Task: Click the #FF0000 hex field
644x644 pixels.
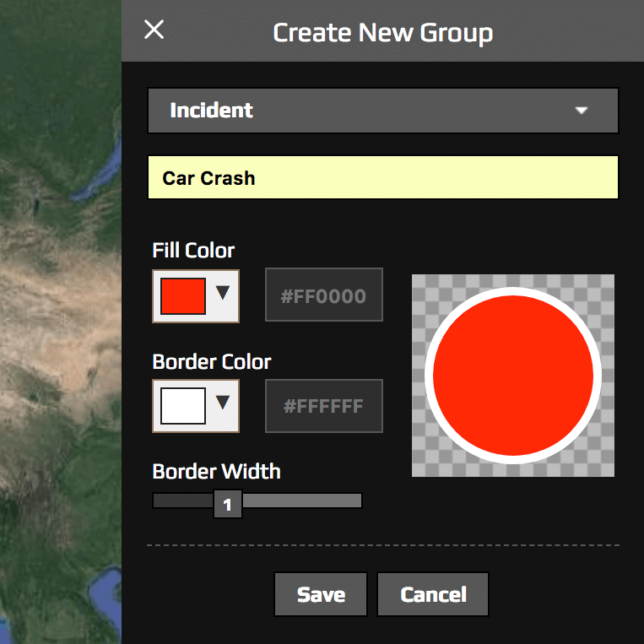Action: coord(324,295)
